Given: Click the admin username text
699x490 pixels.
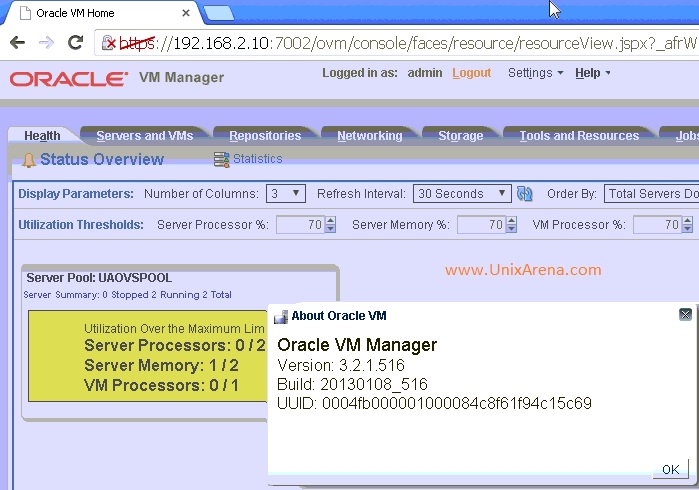Looking at the screenshot, I should [425, 73].
